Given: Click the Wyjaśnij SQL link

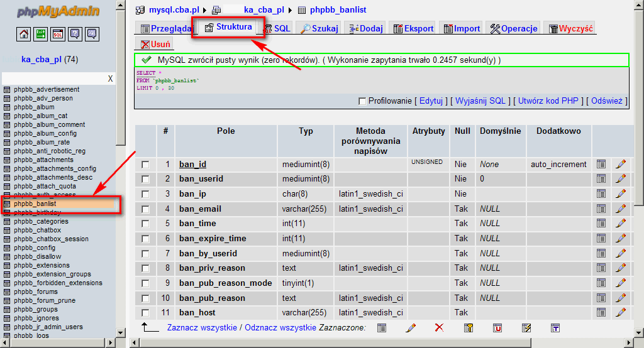Looking at the screenshot, I should [x=480, y=101].
